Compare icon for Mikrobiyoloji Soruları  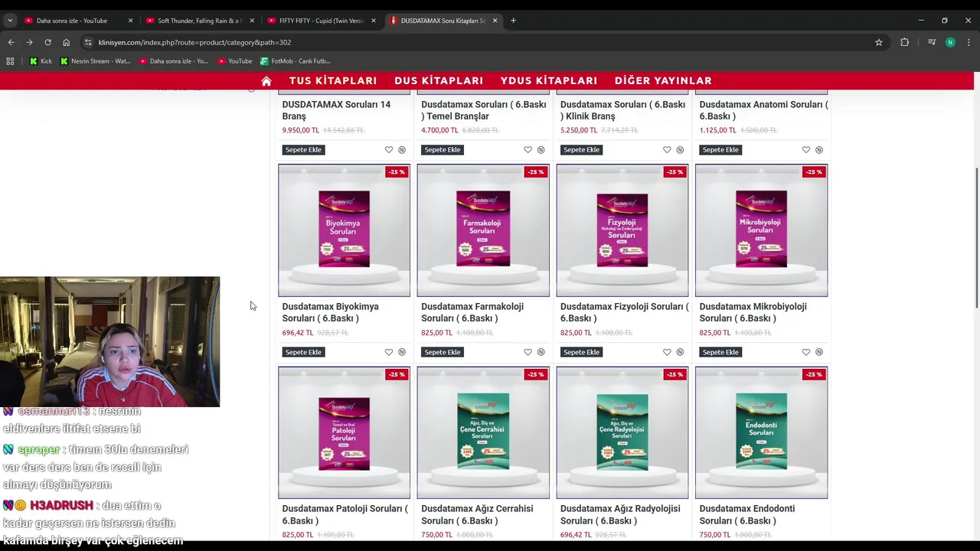click(819, 352)
